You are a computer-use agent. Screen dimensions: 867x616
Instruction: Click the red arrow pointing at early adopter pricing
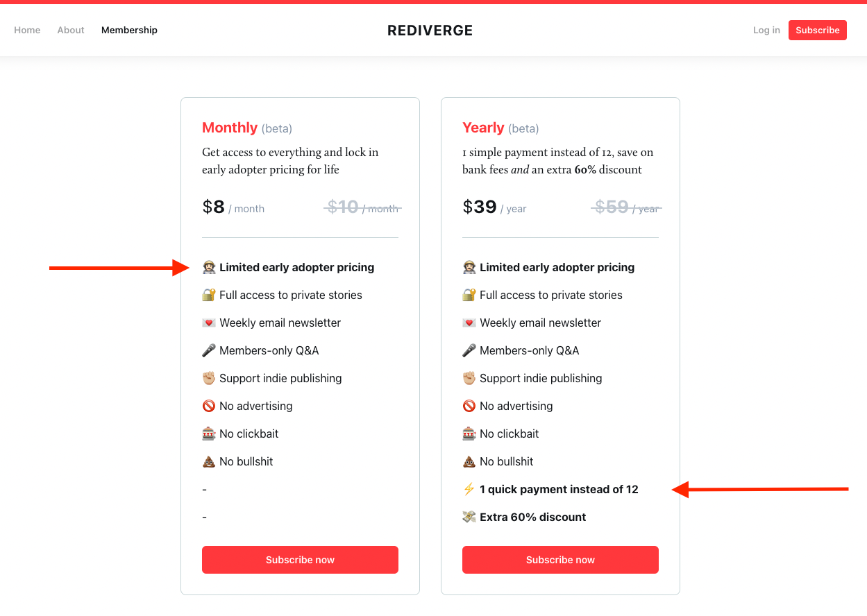point(118,266)
